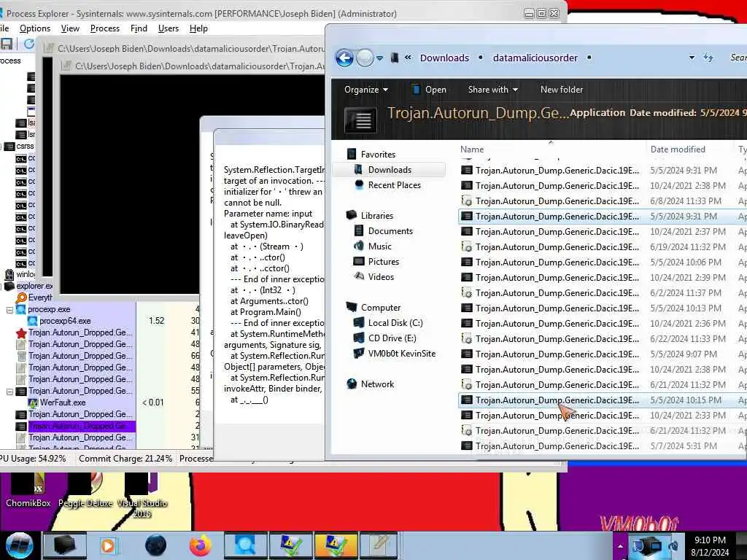
Task: Click the datamaliciousorder breadcrumb
Action: 535,58
